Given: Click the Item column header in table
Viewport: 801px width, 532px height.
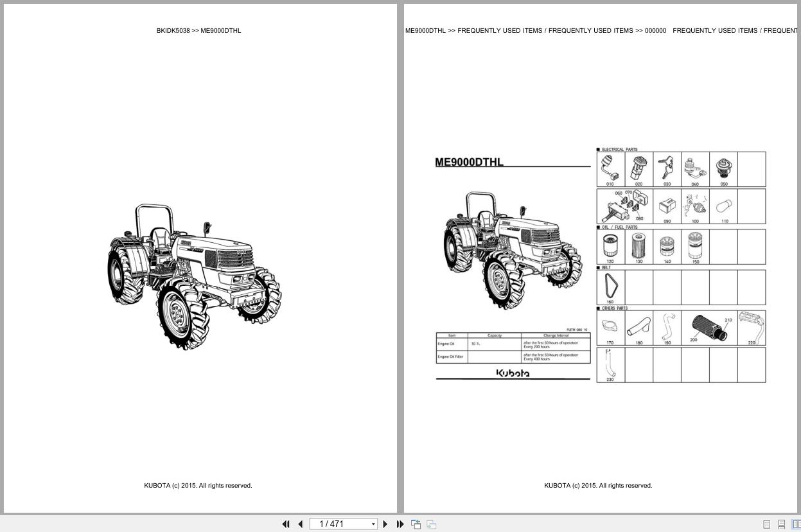Looking at the screenshot, I should [x=452, y=335].
